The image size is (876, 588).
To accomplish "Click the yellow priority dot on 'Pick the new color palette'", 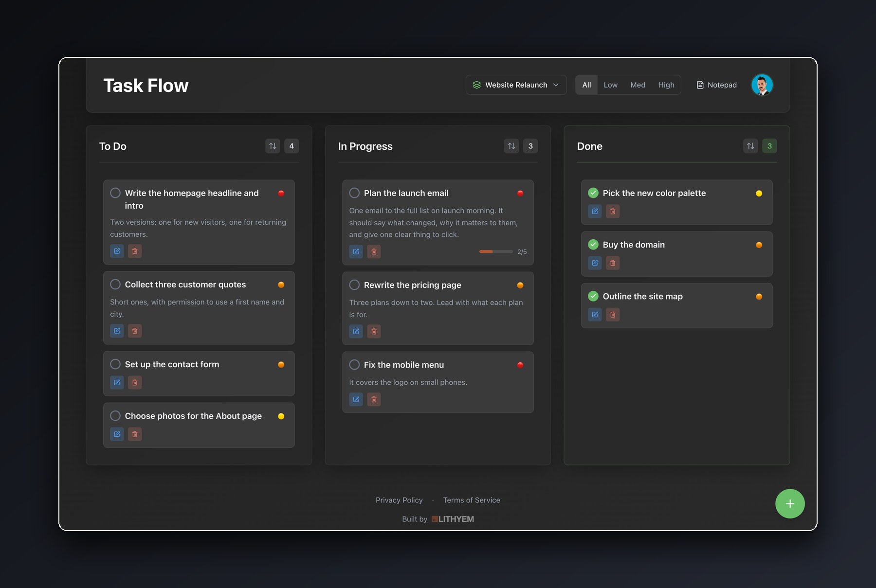I will coord(759,194).
